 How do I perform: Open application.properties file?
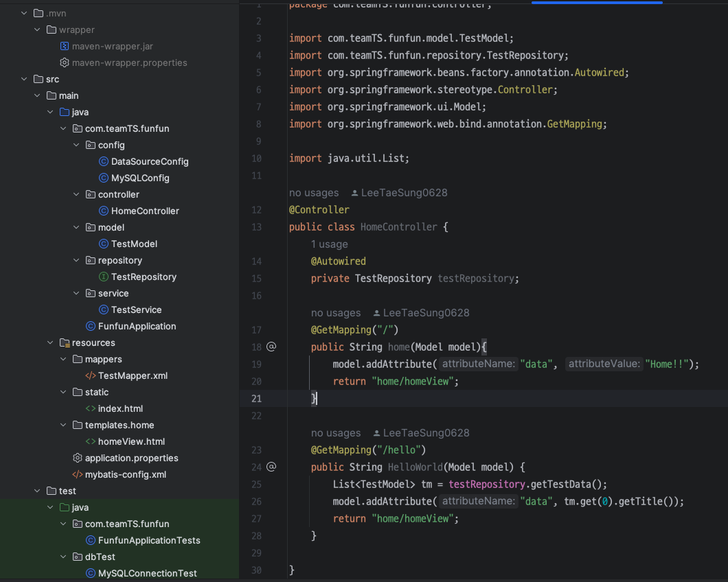(x=131, y=458)
